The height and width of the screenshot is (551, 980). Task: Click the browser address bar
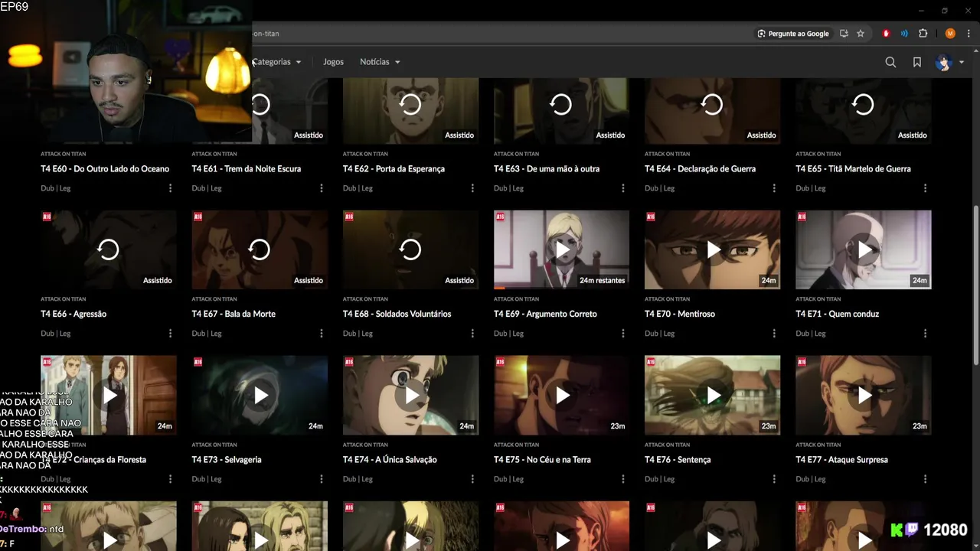[x=501, y=34]
